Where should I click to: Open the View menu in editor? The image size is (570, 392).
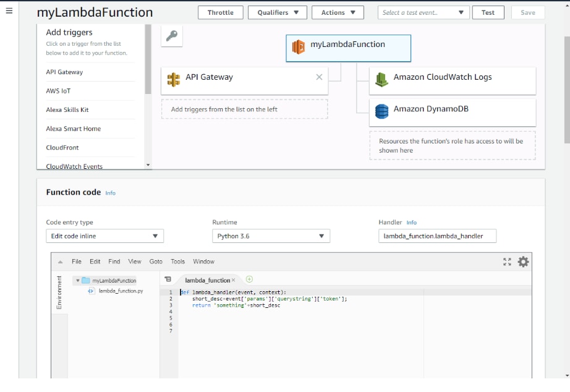(135, 262)
